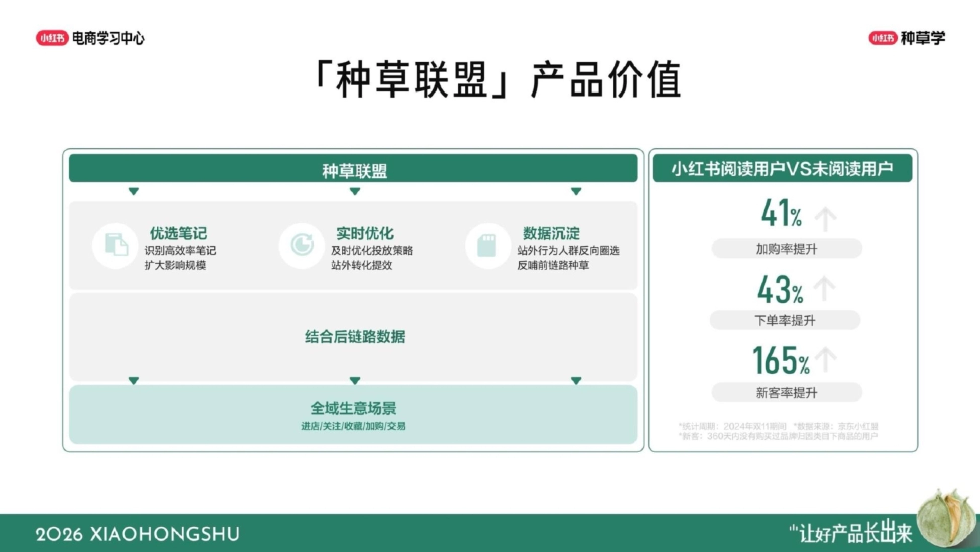Viewport: 980px width, 552px height.
Task: Click the 实时优化 refresh clock icon
Action: click(302, 245)
